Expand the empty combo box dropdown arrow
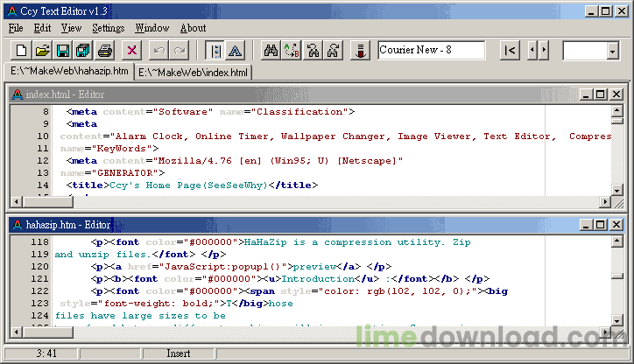Viewport: 634px width, 364px height. coord(613,51)
